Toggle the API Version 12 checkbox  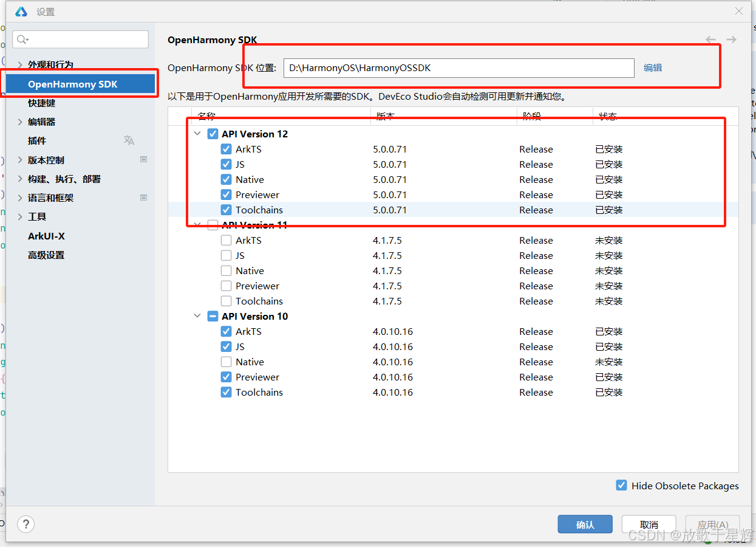213,134
